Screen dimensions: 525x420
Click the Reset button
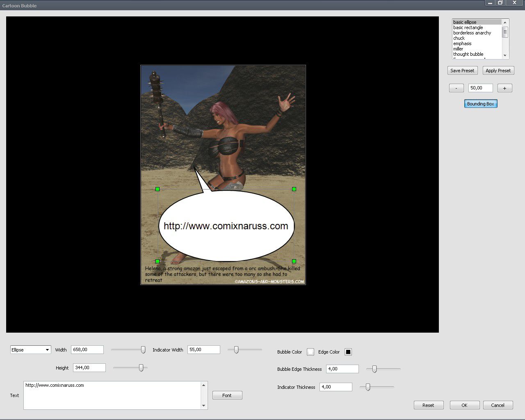click(429, 405)
